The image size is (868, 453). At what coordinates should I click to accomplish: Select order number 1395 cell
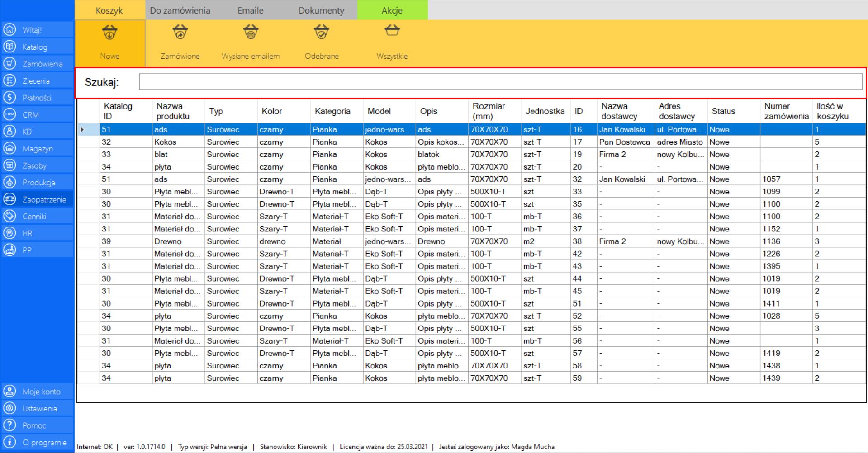coord(786,266)
